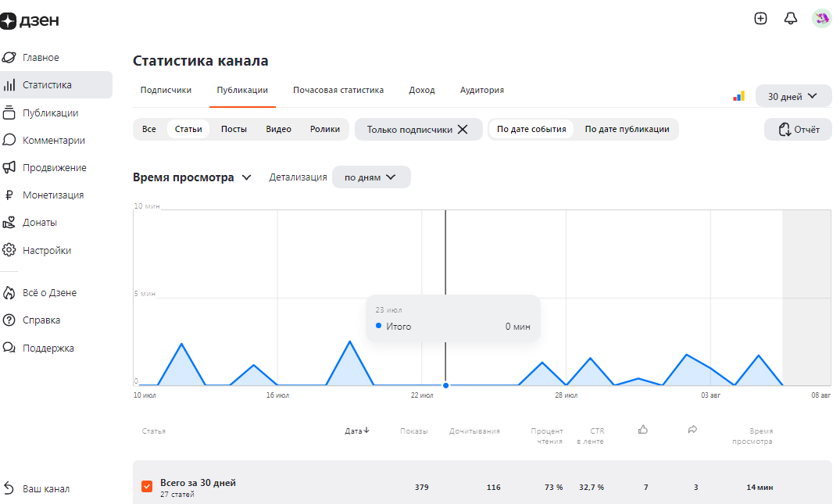Open the notifications bell icon

790,18
